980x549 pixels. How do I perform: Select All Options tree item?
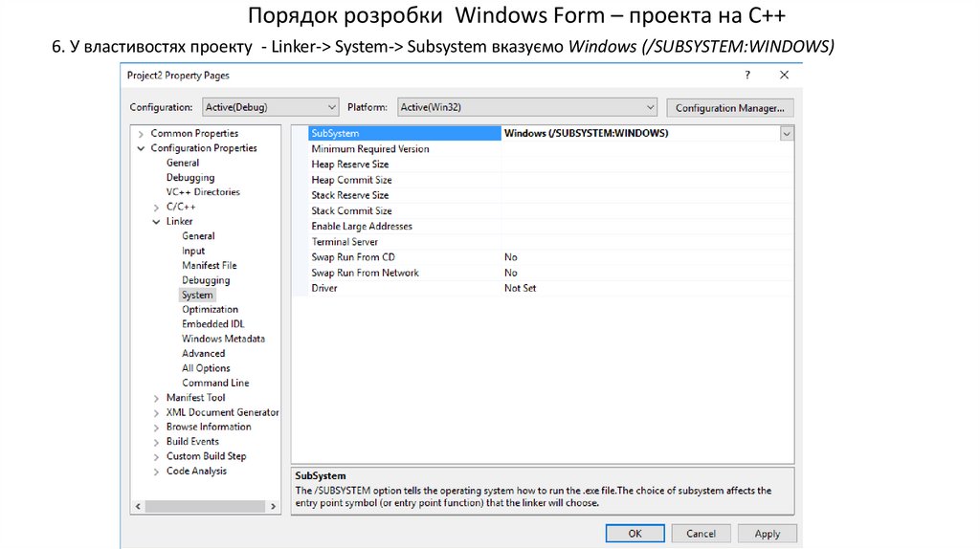206,368
